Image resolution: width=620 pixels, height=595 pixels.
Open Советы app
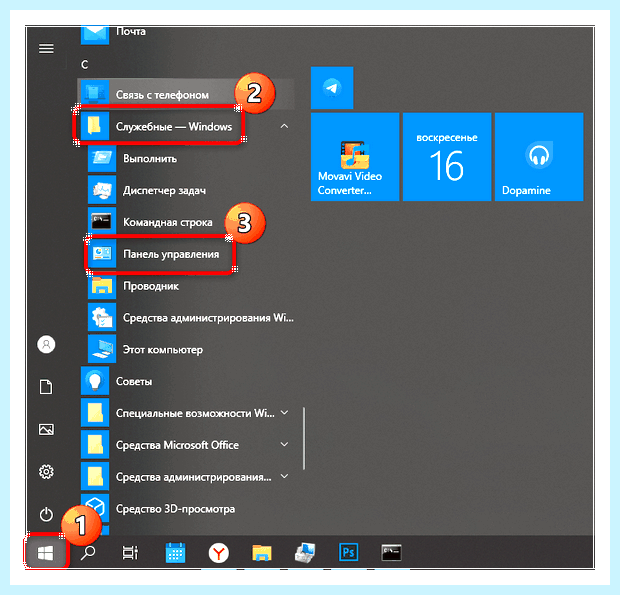click(x=186, y=381)
